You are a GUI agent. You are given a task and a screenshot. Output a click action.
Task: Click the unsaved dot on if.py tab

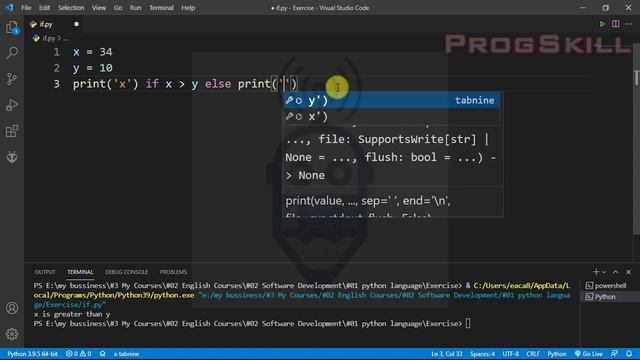(x=76, y=24)
